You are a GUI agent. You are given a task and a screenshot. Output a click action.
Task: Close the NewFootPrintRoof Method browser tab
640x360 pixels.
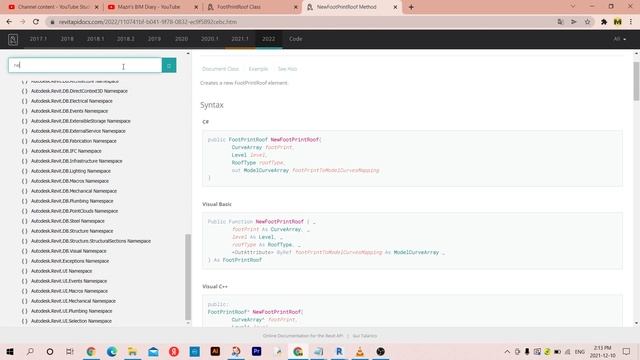(x=395, y=7)
